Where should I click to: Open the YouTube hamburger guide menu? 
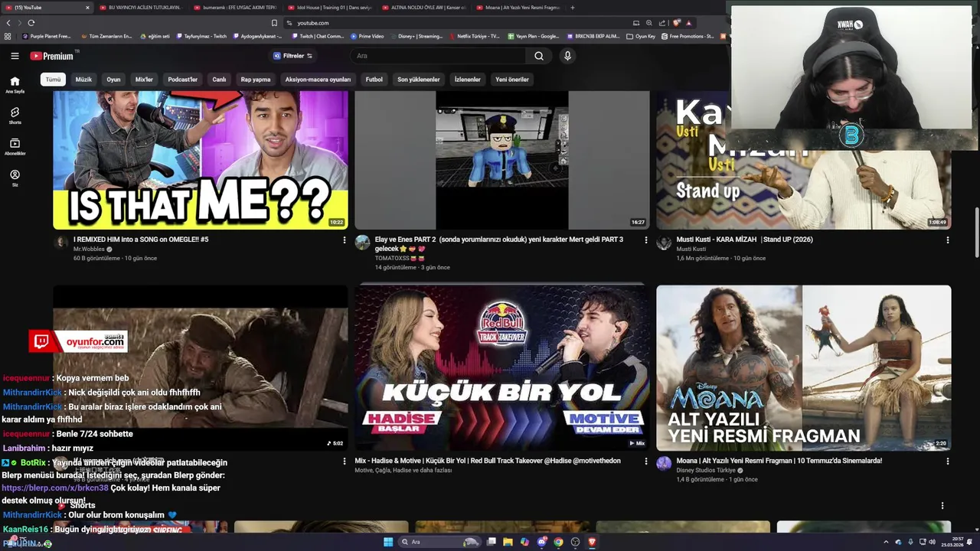pos(15,56)
